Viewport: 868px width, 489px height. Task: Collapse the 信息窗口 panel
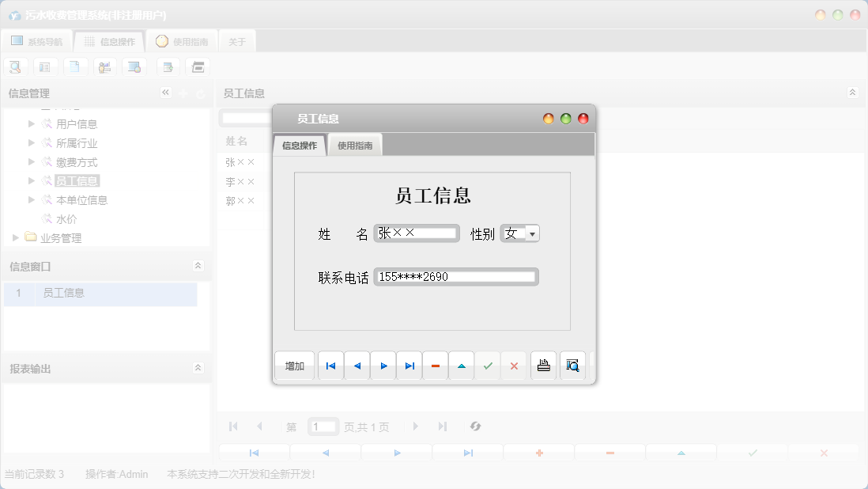coord(198,266)
